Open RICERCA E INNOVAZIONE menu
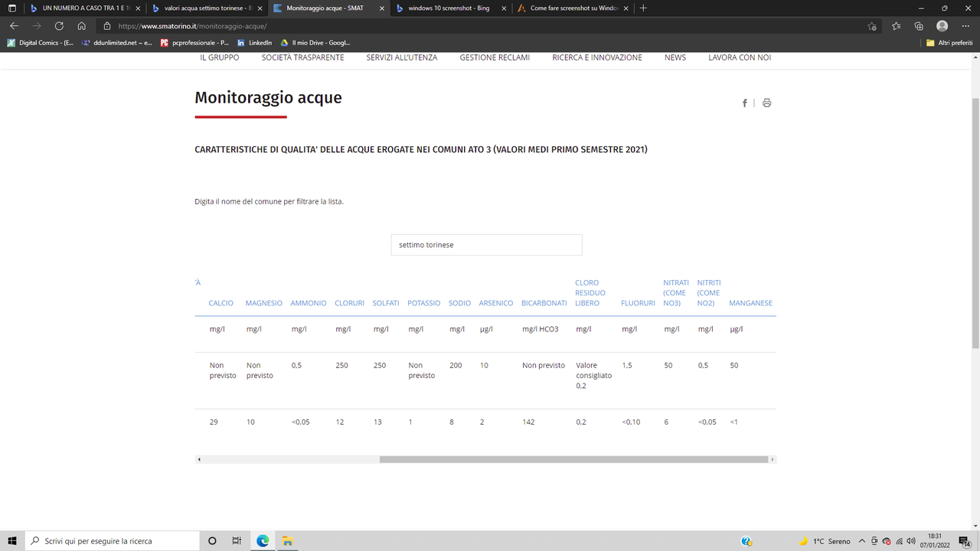Screen dimensions: 980x551 click(x=597, y=57)
